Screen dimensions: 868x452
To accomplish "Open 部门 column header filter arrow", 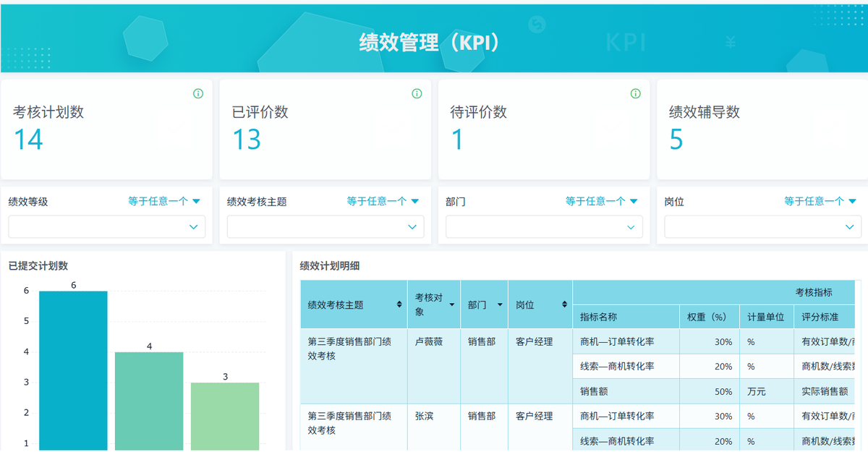I will tap(499, 305).
